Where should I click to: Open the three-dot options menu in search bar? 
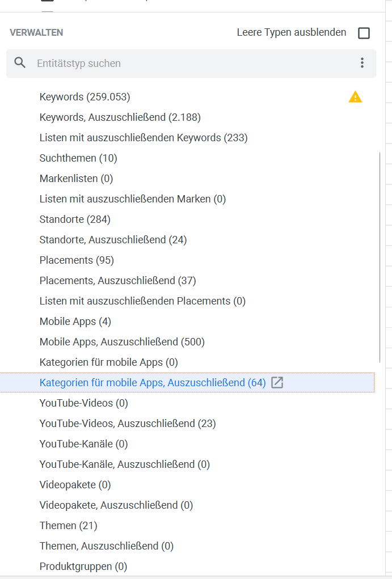click(x=362, y=63)
